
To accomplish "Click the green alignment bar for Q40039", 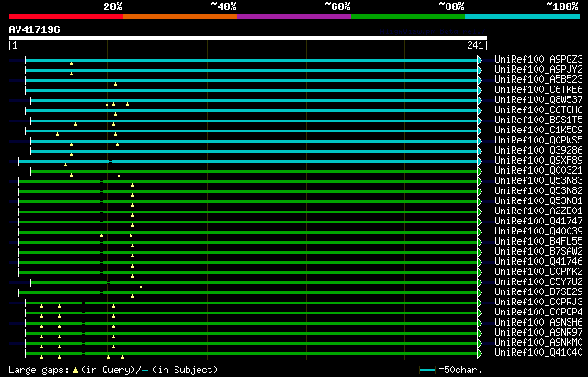I will (248, 233).
